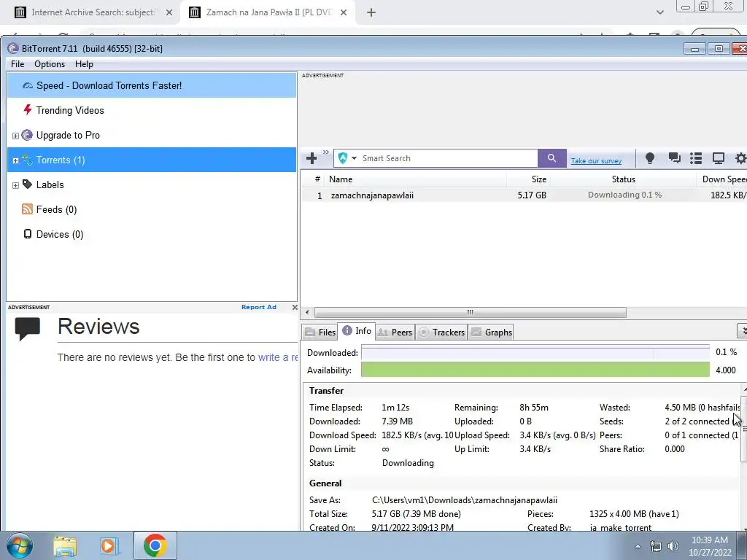Open the Windows Start menu
Image resolution: width=747 pixels, height=560 pixels.
(x=20, y=545)
